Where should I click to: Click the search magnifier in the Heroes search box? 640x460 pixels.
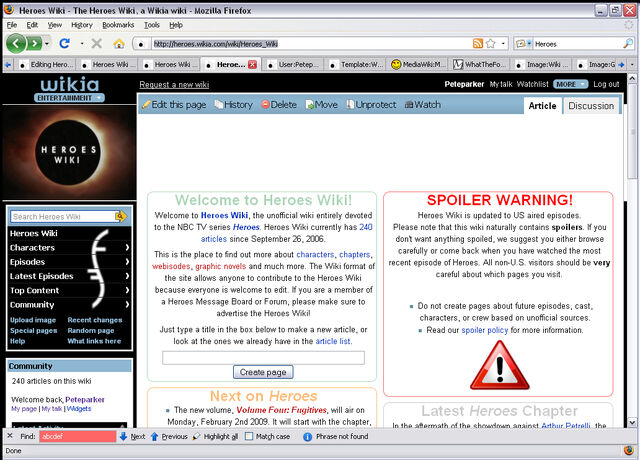click(x=628, y=43)
